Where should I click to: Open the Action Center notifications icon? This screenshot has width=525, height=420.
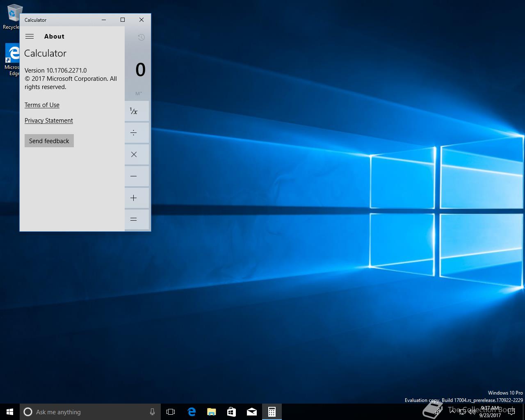[511, 412]
